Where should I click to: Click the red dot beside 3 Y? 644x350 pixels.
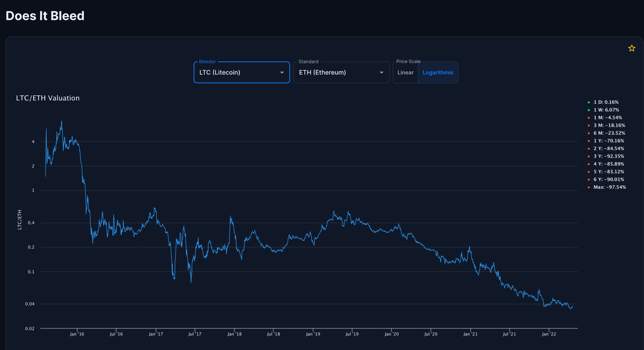tap(588, 156)
